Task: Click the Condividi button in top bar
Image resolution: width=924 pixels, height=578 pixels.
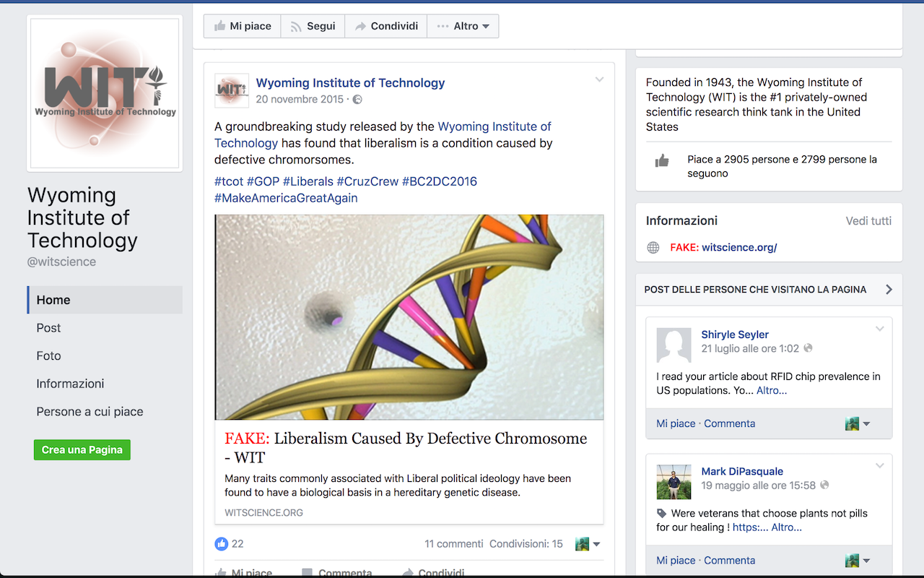Action: coord(385,26)
